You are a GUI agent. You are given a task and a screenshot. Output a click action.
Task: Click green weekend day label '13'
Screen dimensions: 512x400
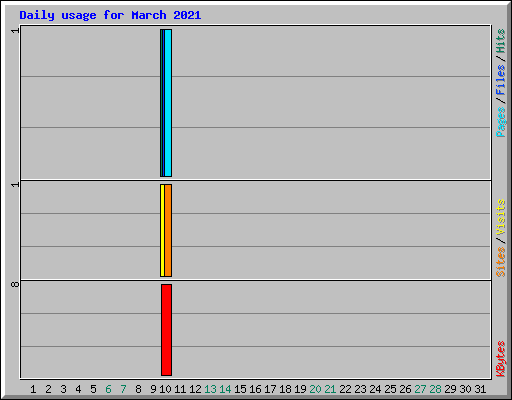tap(210, 389)
